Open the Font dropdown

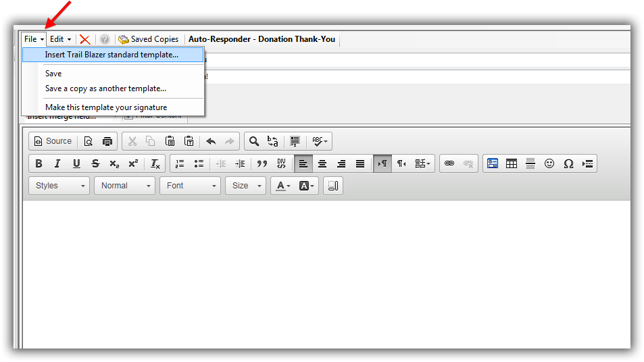point(190,186)
